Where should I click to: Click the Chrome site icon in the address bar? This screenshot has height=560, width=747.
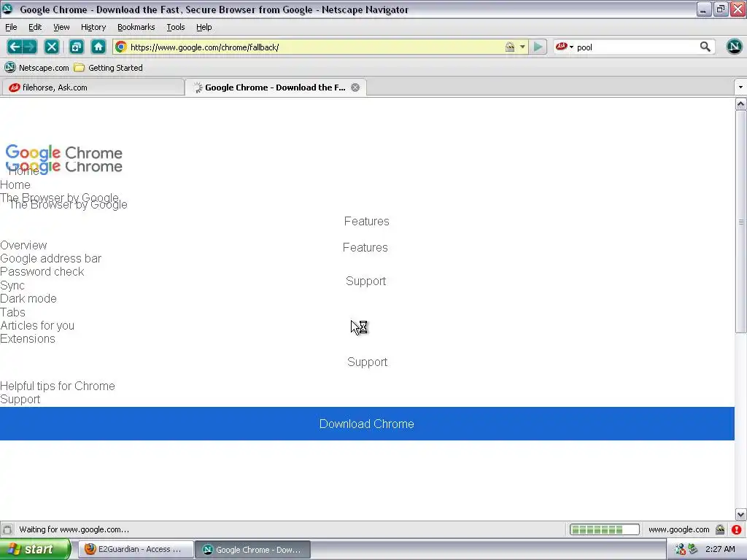pos(121,47)
